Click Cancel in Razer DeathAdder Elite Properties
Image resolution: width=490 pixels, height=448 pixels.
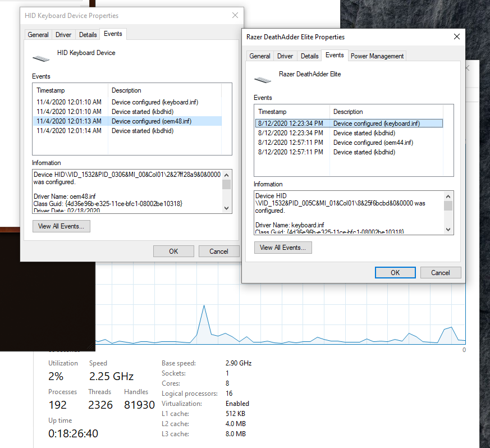click(441, 273)
